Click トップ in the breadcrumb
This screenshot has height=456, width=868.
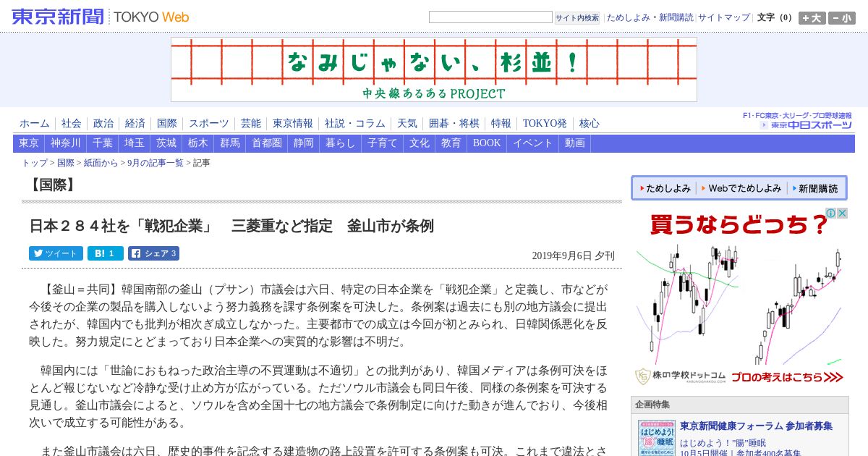tap(35, 164)
